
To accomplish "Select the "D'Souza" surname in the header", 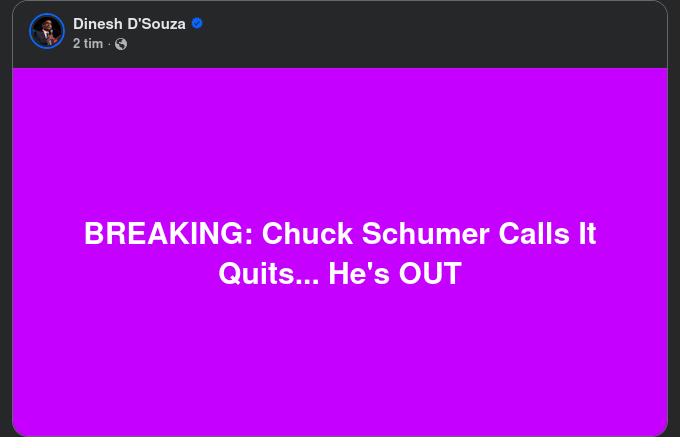I will [152, 23].
